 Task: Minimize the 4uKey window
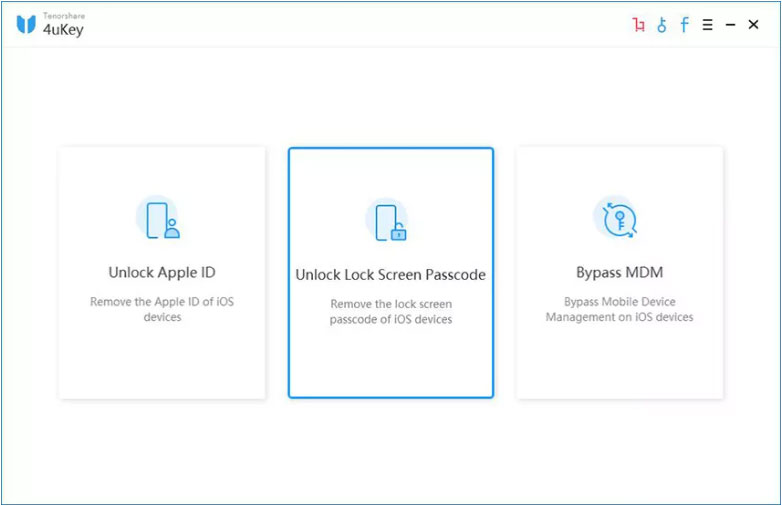point(730,25)
